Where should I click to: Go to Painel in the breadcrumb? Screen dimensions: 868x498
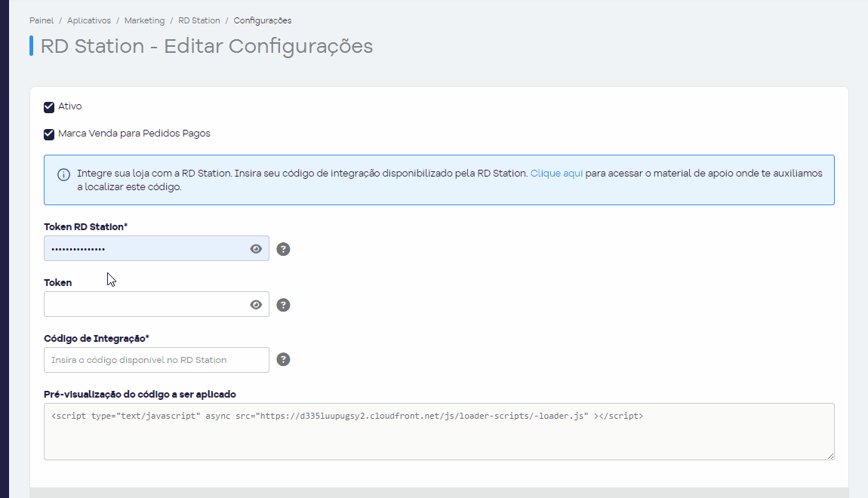click(42, 20)
